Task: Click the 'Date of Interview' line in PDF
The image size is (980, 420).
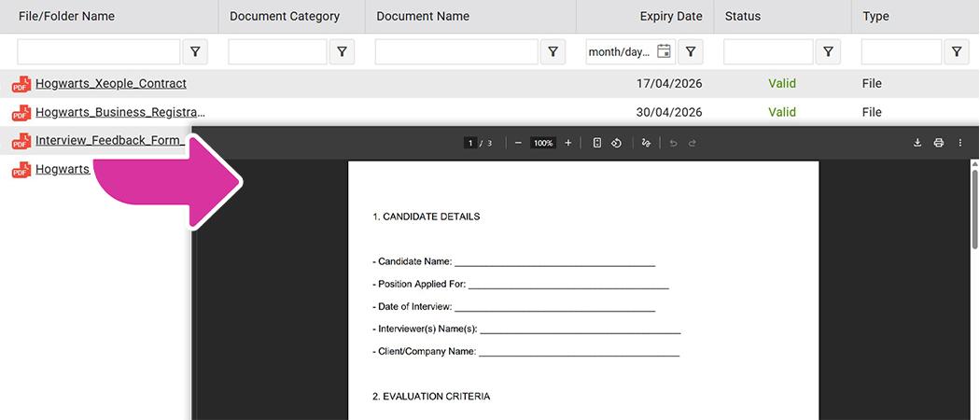Action: (x=513, y=307)
